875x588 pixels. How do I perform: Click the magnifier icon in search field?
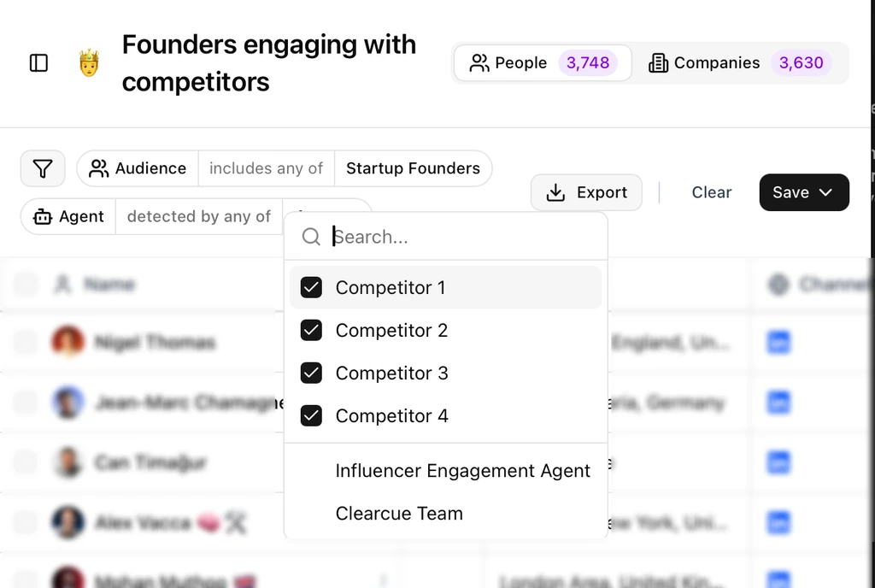tap(311, 237)
